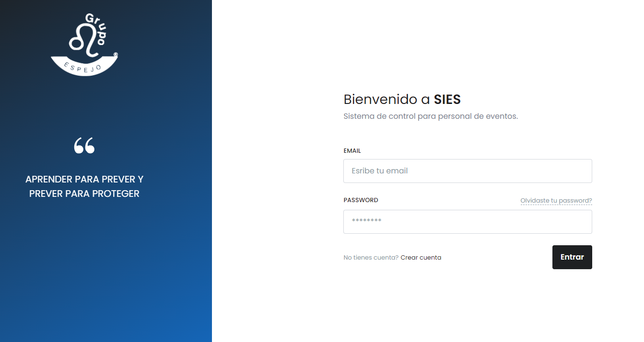Click the word Bienvenido in the heading
Image resolution: width=644 pixels, height=342 pixels.
[x=380, y=100]
